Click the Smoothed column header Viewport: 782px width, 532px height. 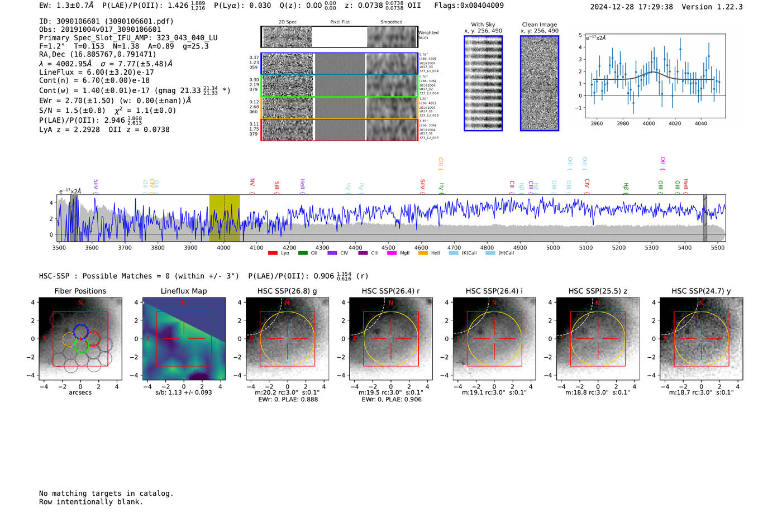(x=392, y=22)
